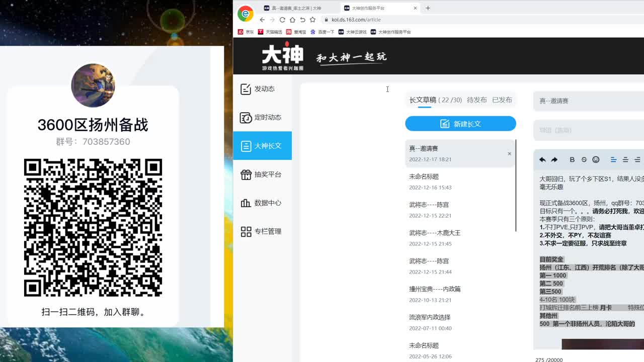This screenshot has width=644, height=362.
Task: Click 目前奖金 line in editor
Action: click(x=551, y=259)
